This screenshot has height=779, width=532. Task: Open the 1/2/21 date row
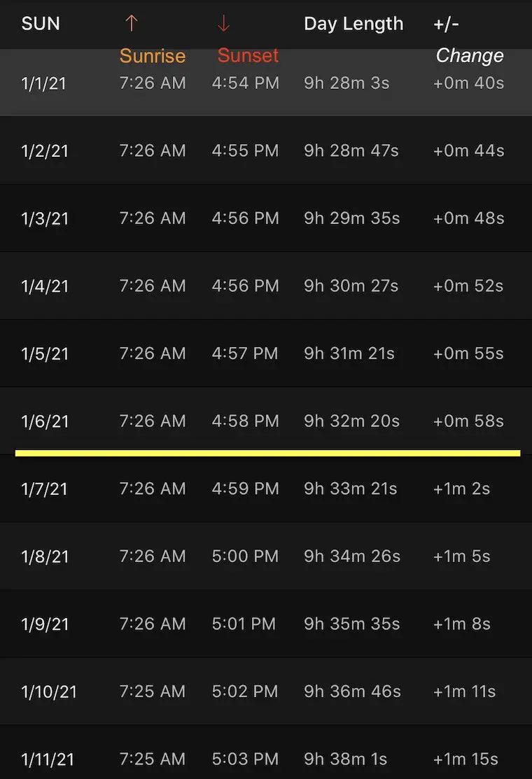click(266, 150)
